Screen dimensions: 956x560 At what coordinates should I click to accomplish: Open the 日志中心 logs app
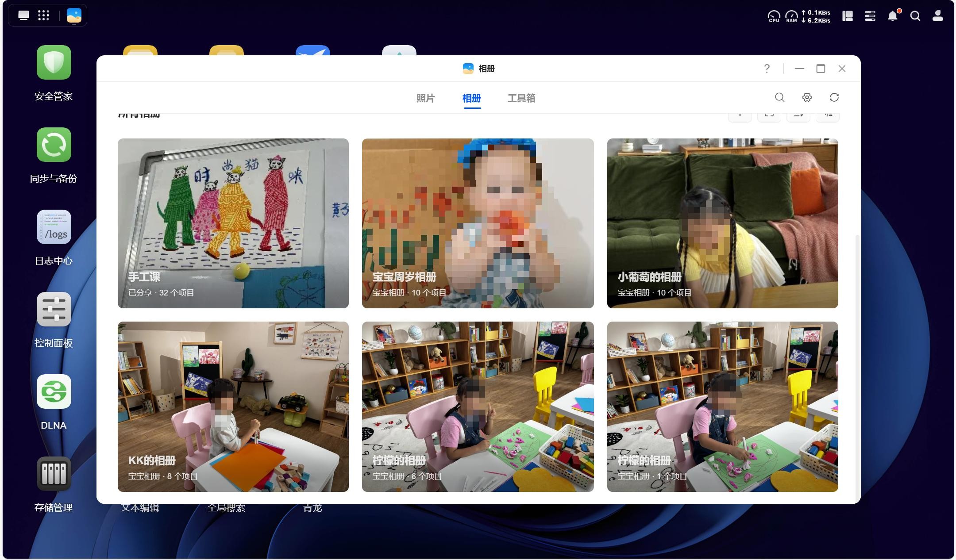coord(54,227)
